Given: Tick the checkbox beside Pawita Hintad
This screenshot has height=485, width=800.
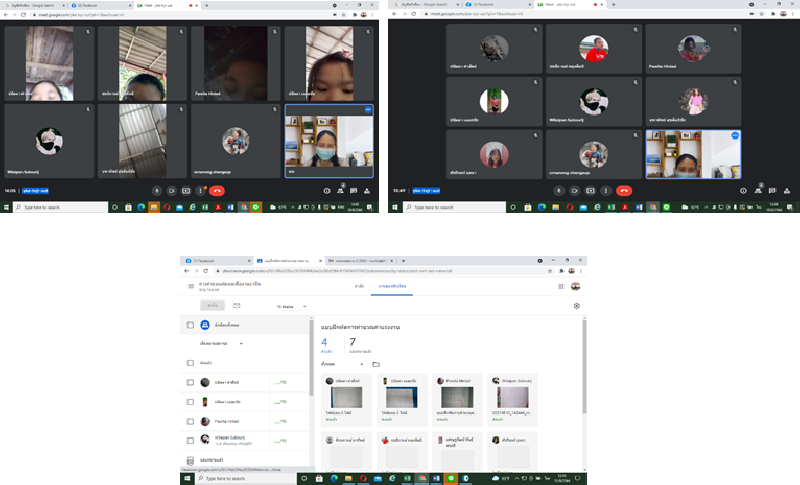Looking at the screenshot, I should 190,420.
